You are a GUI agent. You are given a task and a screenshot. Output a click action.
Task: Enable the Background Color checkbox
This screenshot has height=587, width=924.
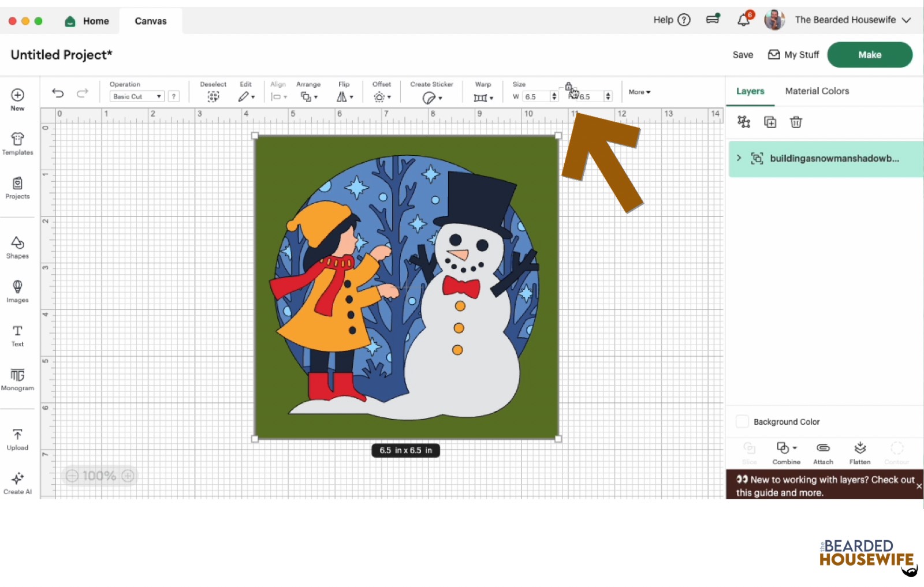pos(742,421)
